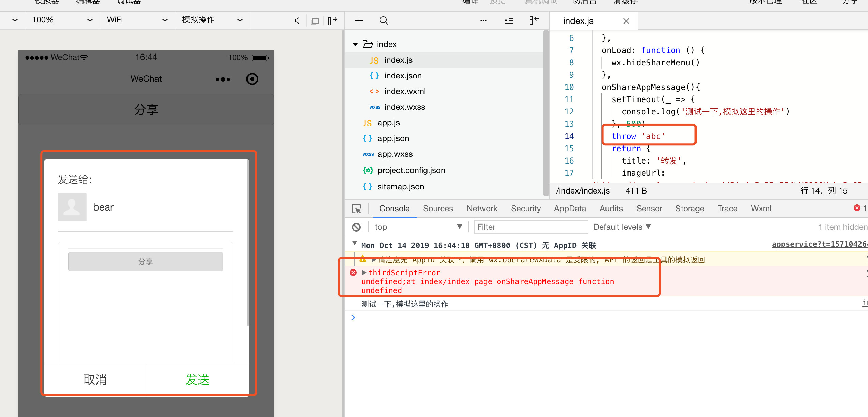
Task: Open the Default levels dropdown
Action: coord(622,227)
